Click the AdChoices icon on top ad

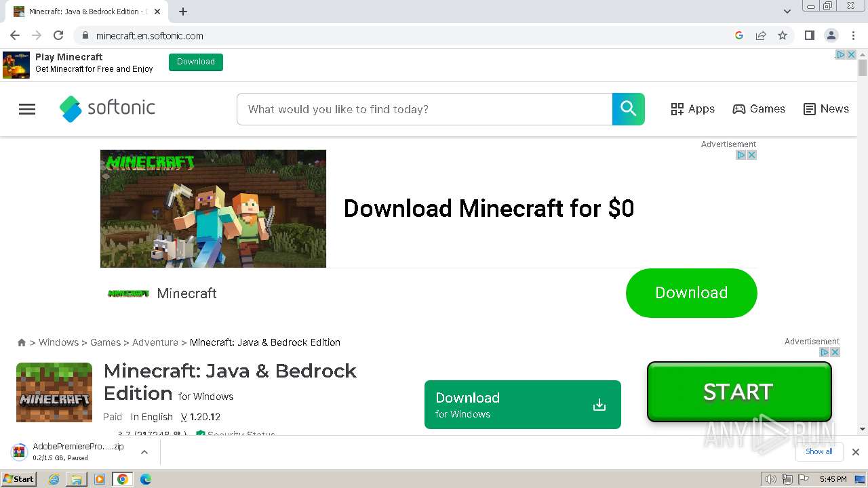(840, 55)
